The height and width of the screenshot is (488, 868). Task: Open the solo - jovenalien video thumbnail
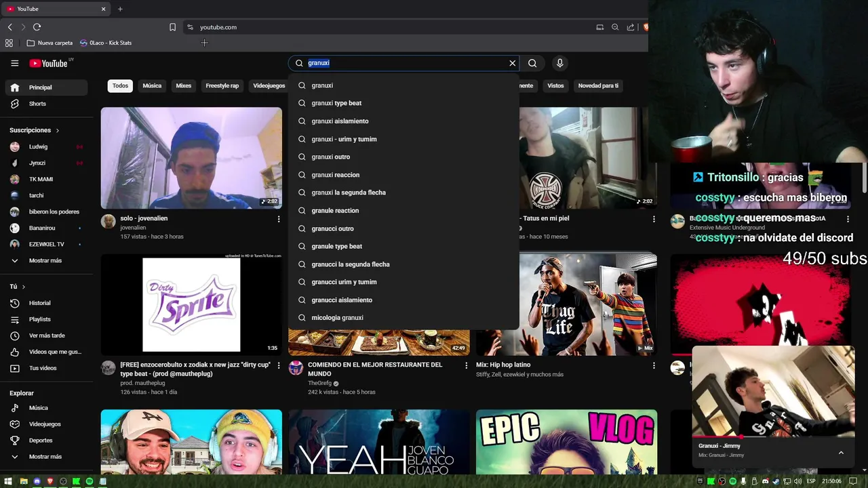191,158
